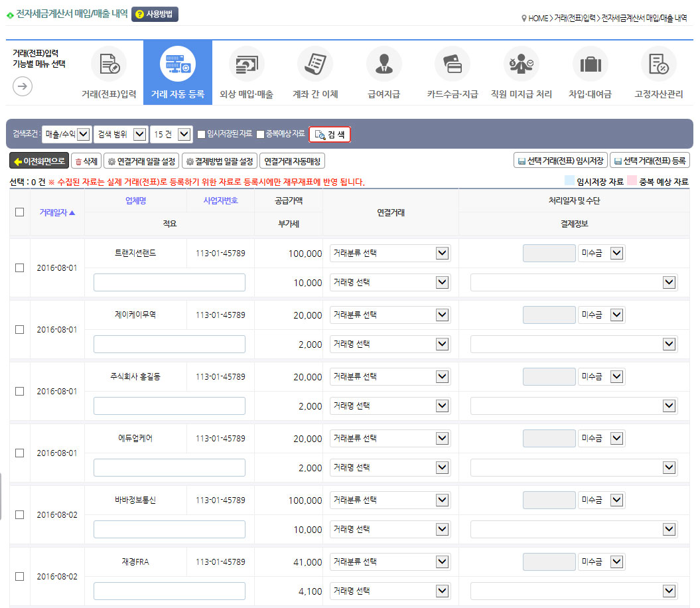Open 거래명 선택 dropdown for 바바정보통신

tap(390, 530)
